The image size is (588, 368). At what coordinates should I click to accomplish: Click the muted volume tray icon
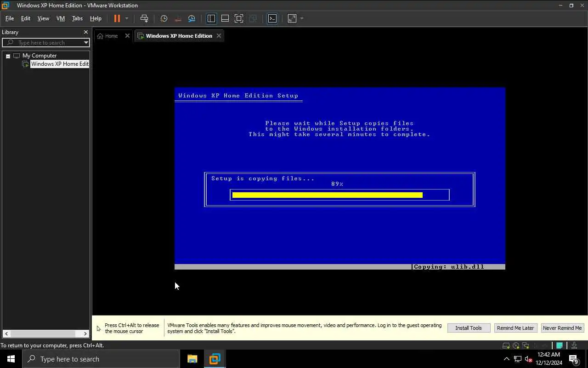point(528,359)
